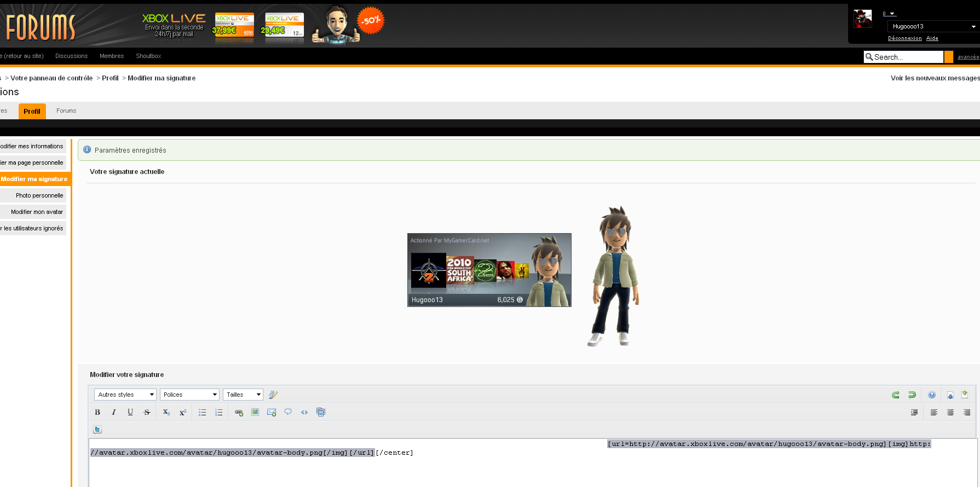Expand the Polices font dropdown
Screen dimensions: 980x487
[190, 395]
